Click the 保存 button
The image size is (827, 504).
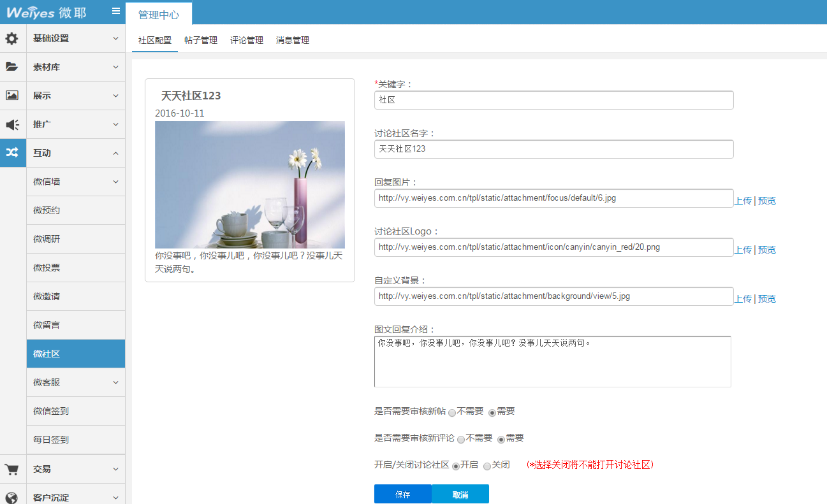coord(403,494)
